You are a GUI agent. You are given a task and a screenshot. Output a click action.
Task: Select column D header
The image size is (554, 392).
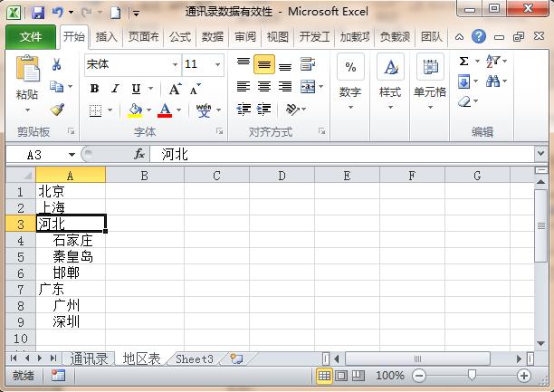[282, 176]
